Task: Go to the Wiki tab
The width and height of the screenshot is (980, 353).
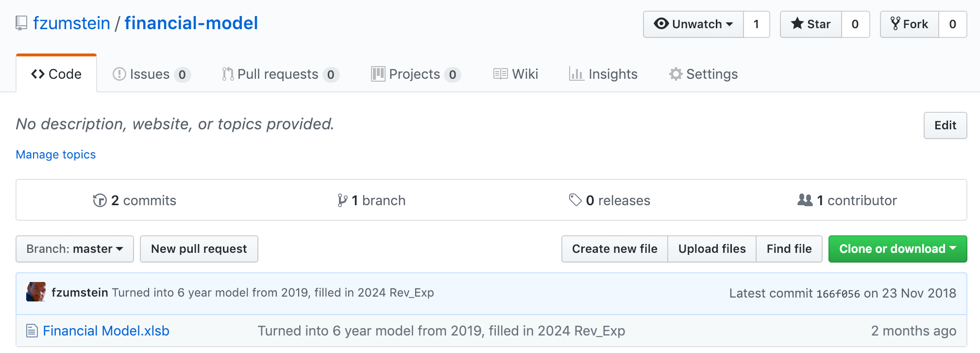Action: coord(516,74)
